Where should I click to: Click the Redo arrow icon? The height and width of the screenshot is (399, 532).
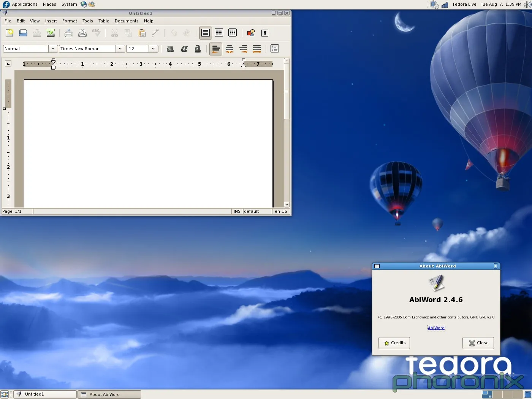pyautogui.click(x=187, y=33)
